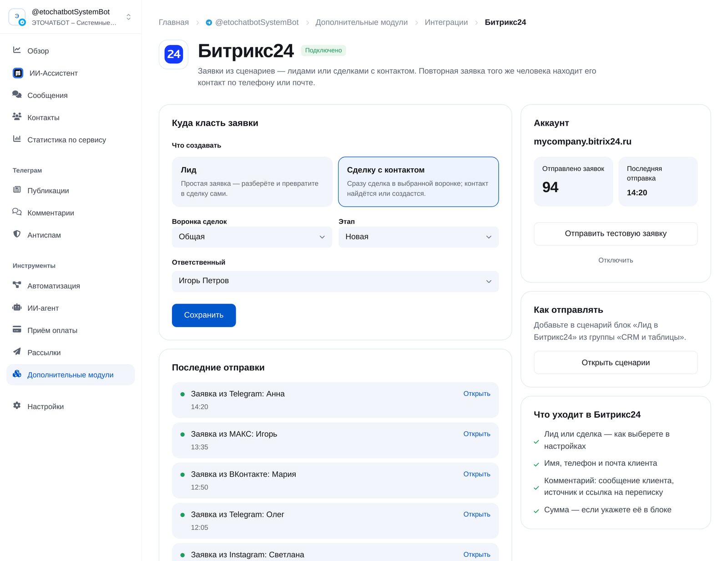Select the Сделку с контактом option
This screenshot has height=561, width=728.
[x=418, y=182]
